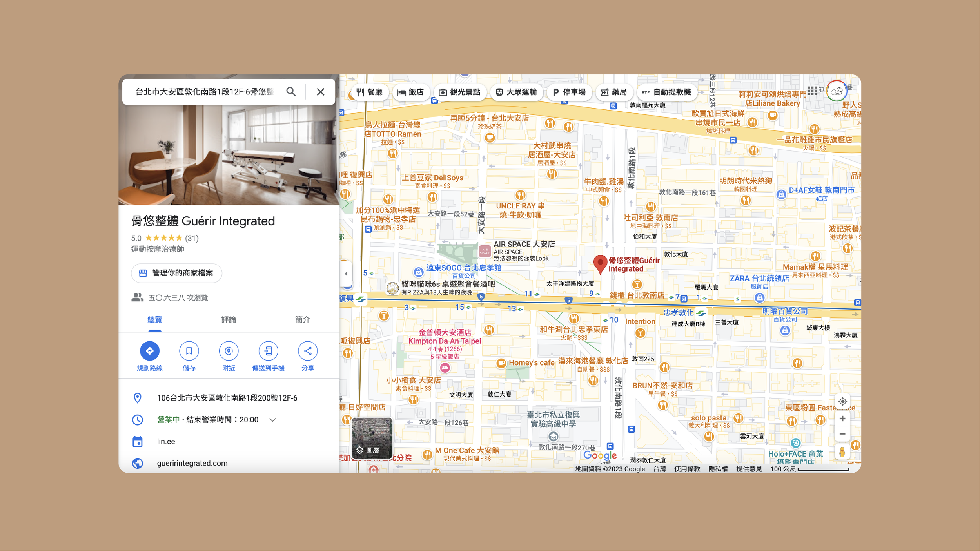Toggle the 停車場 parking filter chip
The height and width of the screenshot is (551, 980).
click(569, 92)
